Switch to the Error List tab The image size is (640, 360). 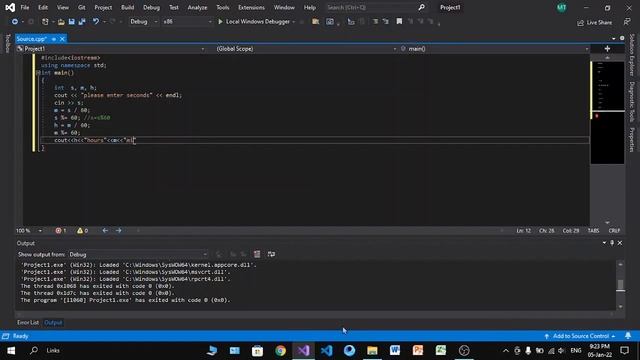coord(28,322)
